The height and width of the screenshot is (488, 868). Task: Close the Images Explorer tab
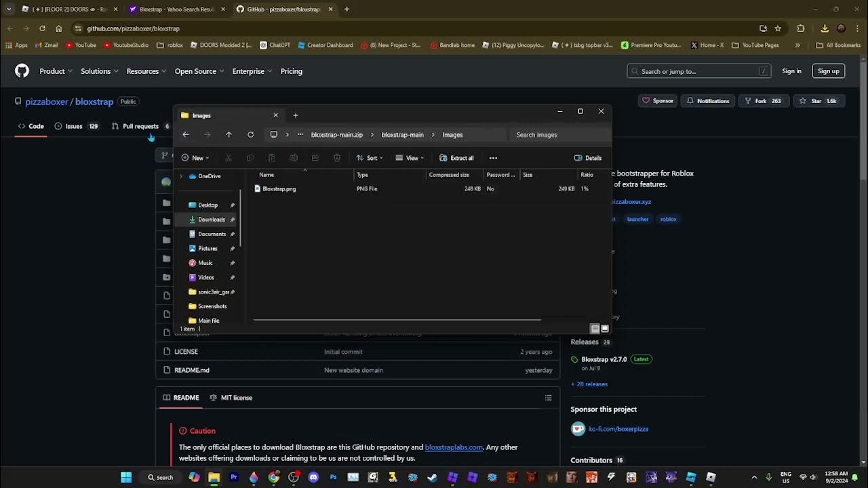click(275, 115)
